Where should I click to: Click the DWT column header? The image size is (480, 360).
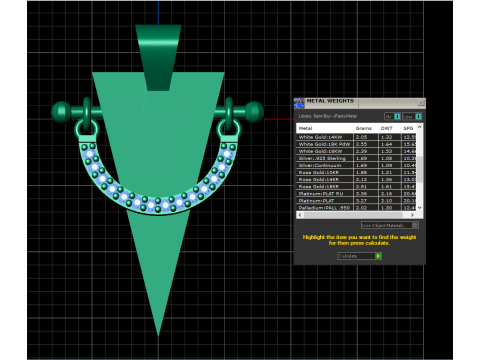[389, 128]
